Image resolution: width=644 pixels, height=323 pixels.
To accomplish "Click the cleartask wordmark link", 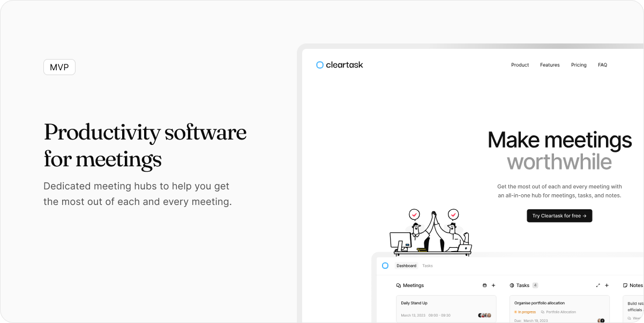I will point(345,65).
